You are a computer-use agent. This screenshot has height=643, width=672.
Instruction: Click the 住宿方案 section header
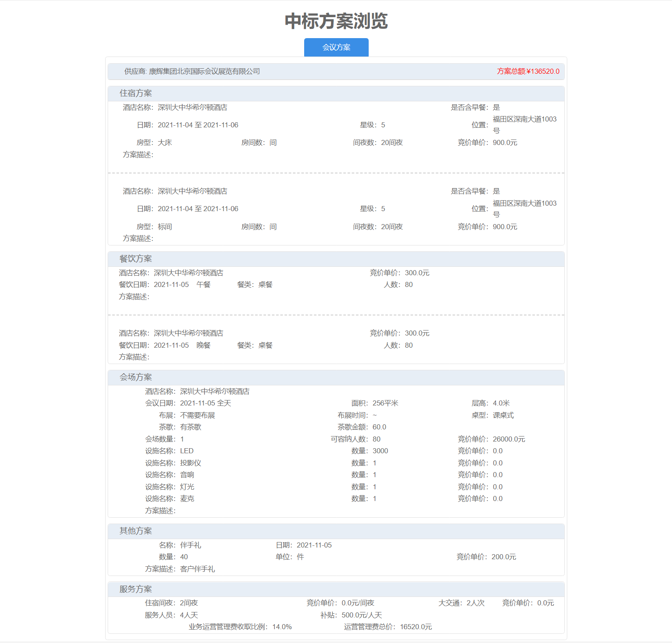136,93
